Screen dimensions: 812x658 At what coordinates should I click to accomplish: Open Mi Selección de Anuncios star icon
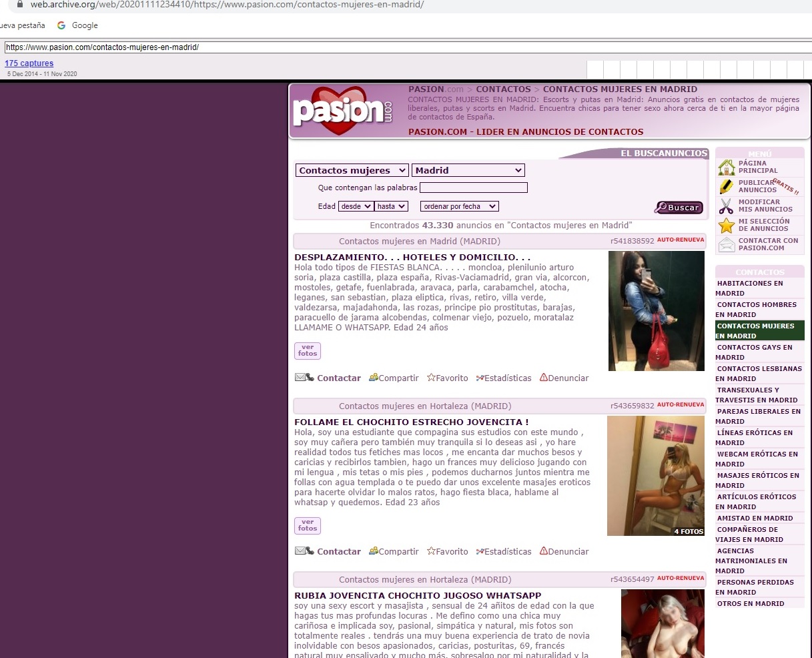point(727,225)
